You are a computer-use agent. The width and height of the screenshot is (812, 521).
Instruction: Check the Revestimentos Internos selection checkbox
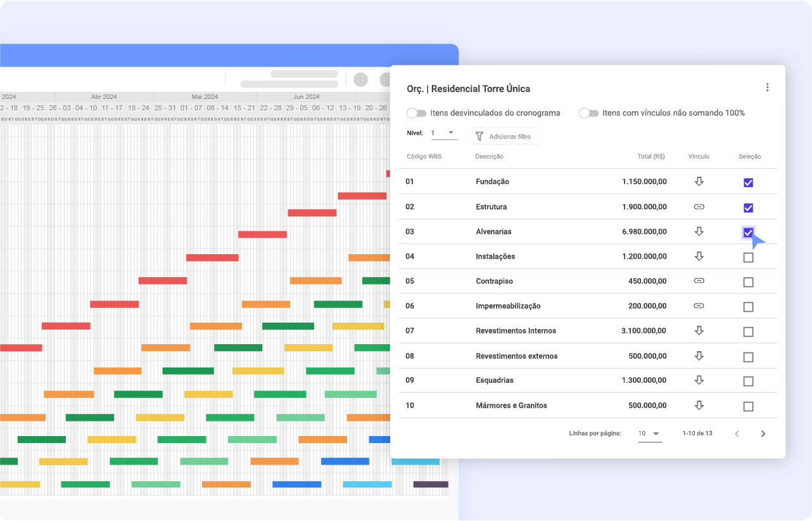tap(748, 331)
